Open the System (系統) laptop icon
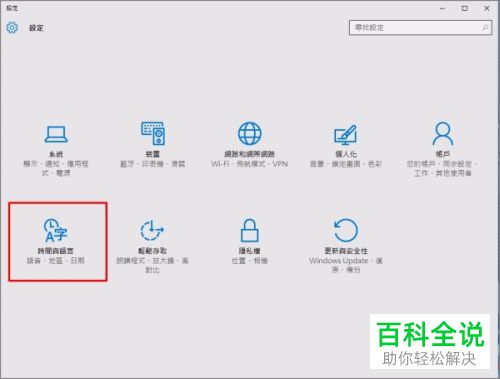 point(56,134)
